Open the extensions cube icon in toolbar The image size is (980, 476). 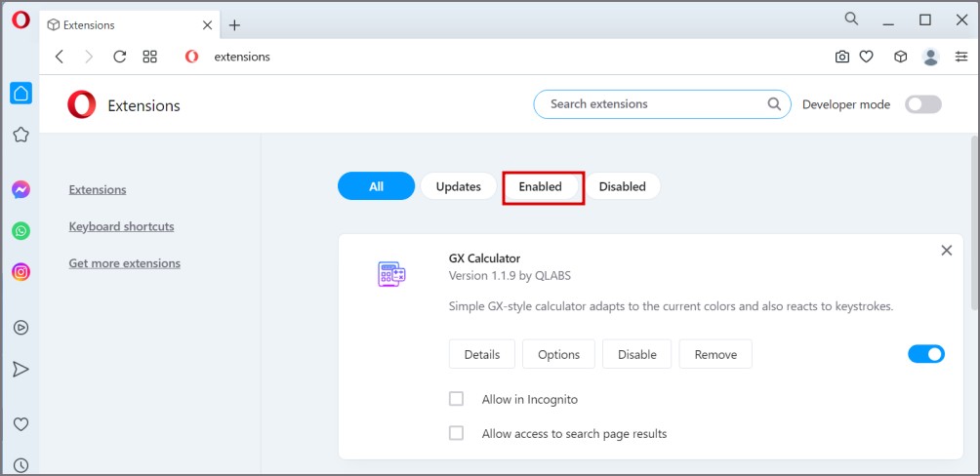(x=900, y=57)
